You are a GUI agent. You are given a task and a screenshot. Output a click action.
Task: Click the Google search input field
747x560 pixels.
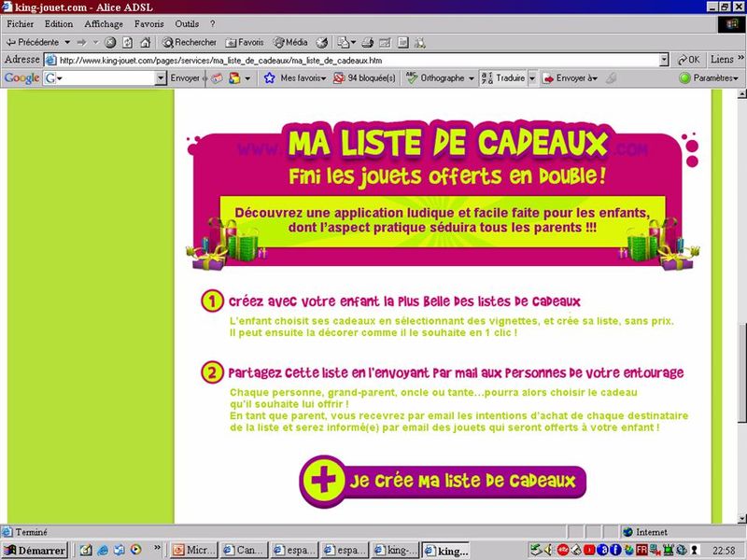pos(106,78)
